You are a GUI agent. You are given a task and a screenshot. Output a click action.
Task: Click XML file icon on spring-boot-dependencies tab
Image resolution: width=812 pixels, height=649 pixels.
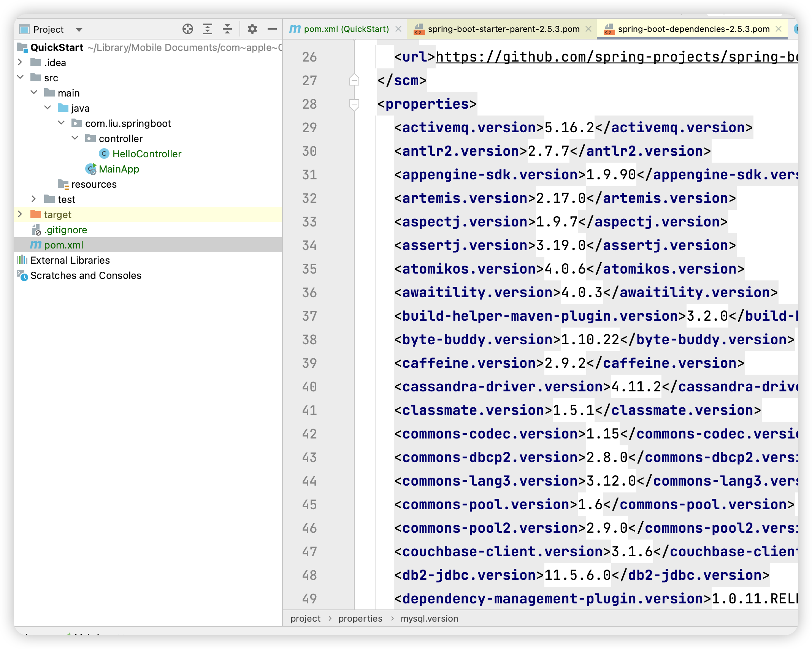(609, 29)
